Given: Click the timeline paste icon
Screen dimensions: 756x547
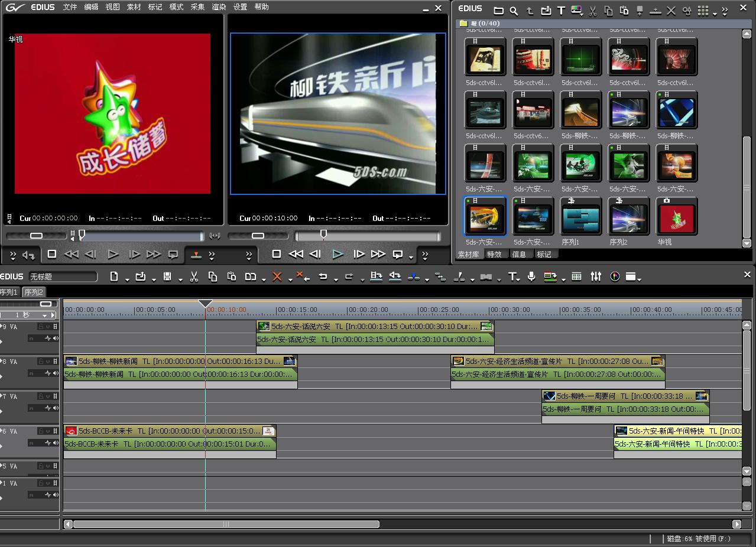Looking at the screenshot, I should (232, 276).
